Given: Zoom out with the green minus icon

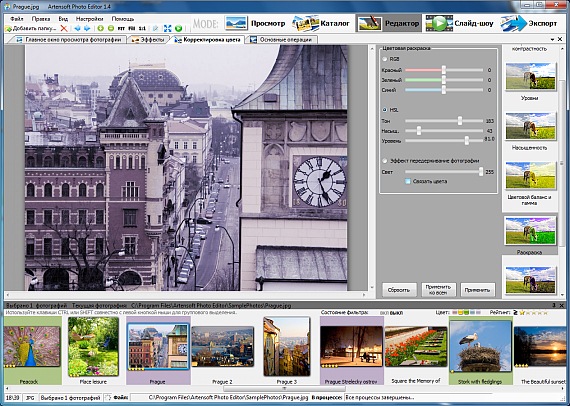Looking at the screenshot, I should (111, 28).
